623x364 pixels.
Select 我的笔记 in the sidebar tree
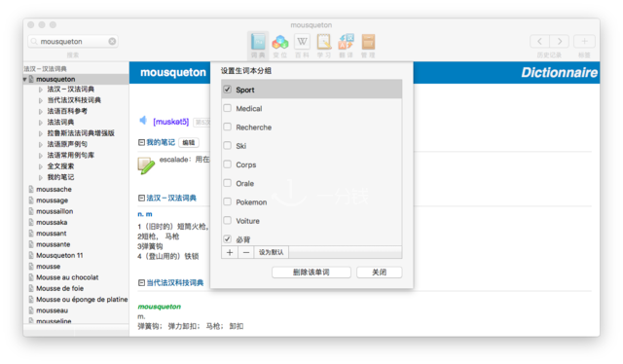[x=60, y=177]
